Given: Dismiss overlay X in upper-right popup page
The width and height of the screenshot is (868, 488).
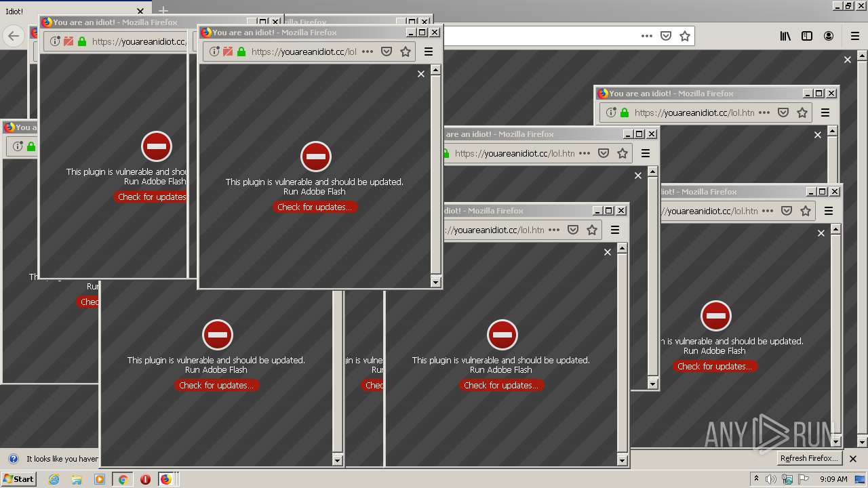Looking at the screenshot, I should tap(818, 135).
